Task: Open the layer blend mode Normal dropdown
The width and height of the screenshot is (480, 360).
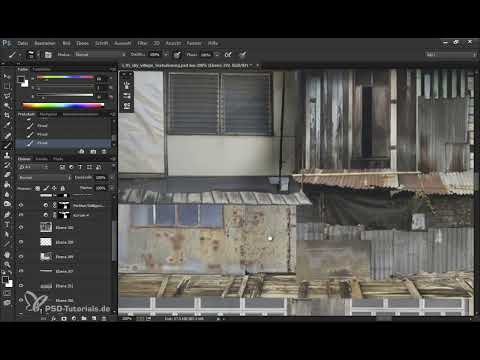Action: pos(45,178)
